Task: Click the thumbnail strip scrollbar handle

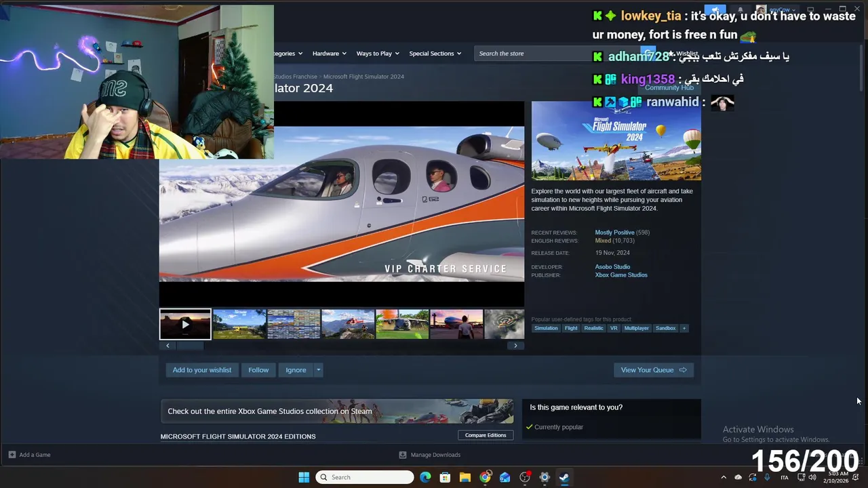Action: click(190, 346)
